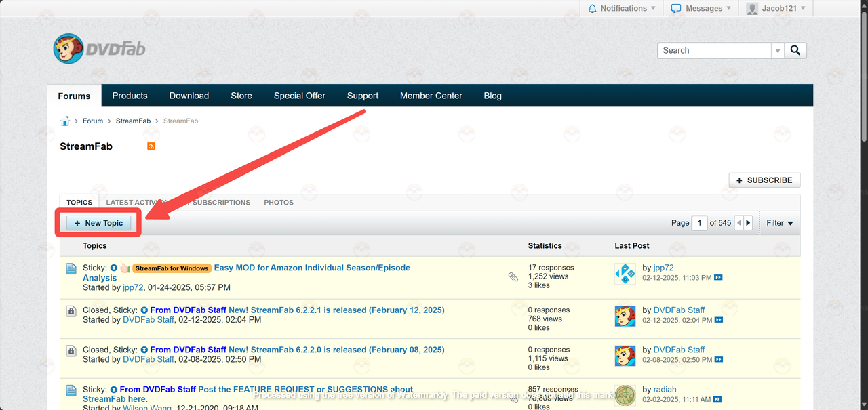Image resolution: width=868 pixels, height=410 pixels.
Task: Click the previous page arrow
Action: tap(739, 223)
